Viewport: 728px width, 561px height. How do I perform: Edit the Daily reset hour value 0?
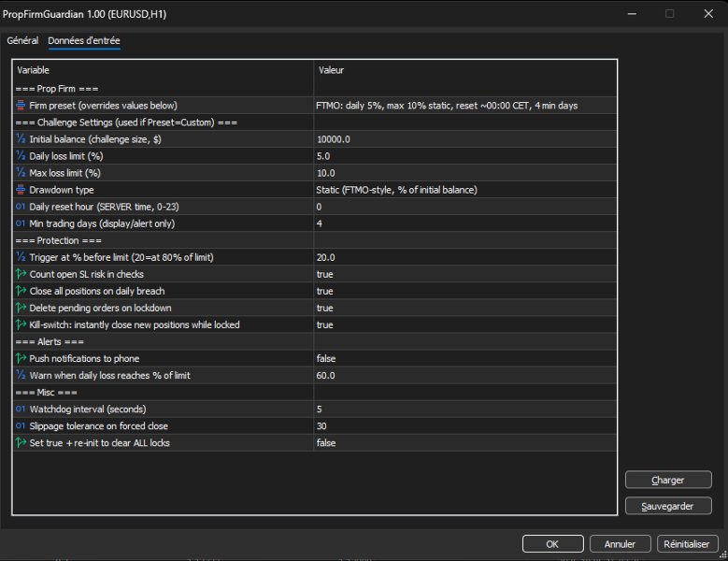[x=465, y=207]
